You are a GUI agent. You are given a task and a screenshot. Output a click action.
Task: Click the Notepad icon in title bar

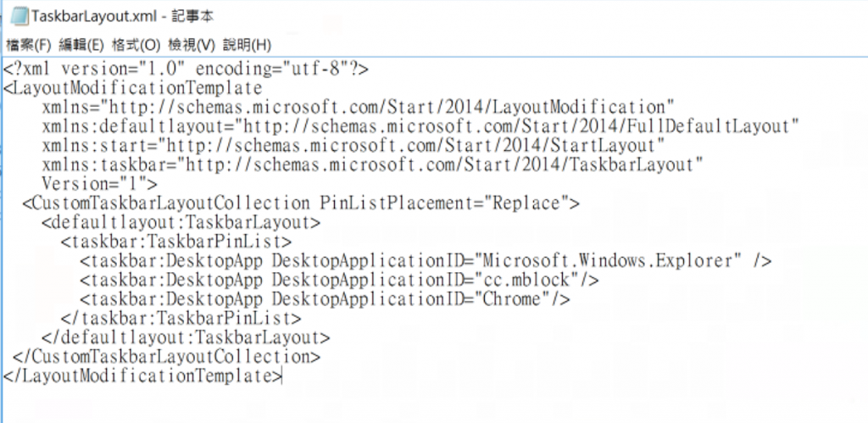(x=20, y=17)
